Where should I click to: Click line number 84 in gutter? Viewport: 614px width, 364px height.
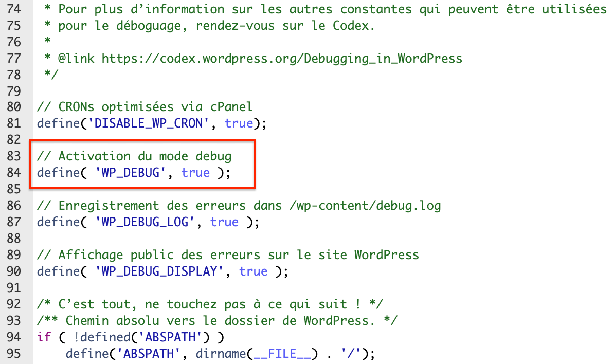[14, 172]
